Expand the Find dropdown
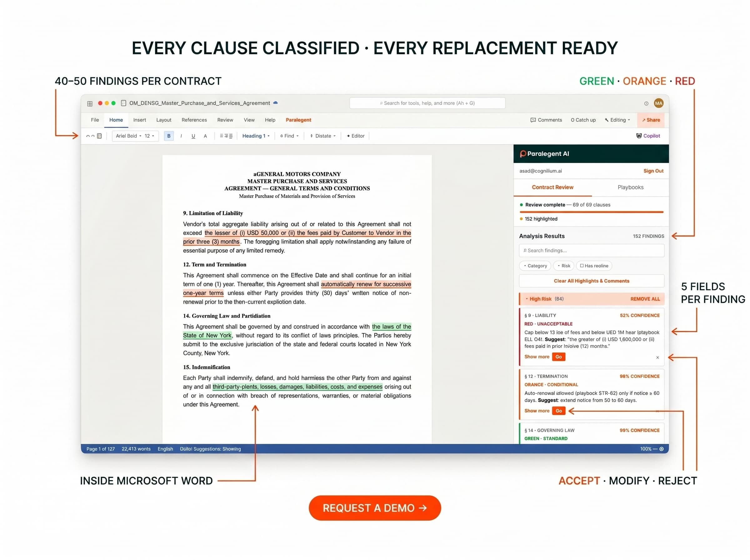 coord(289,136)
